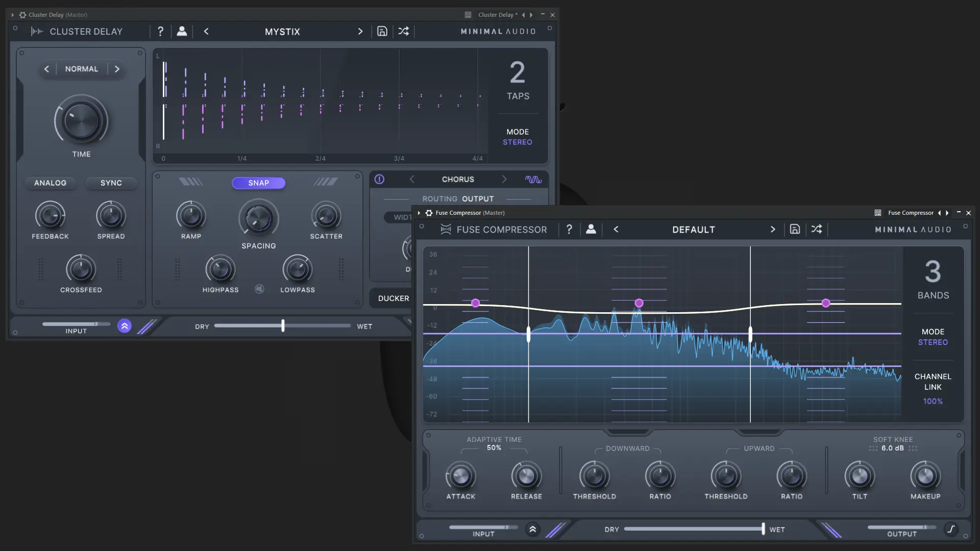The image size is (980, 551).
Task: Enable ANALOG mode for delay time
Action: [x=50, y=183]
